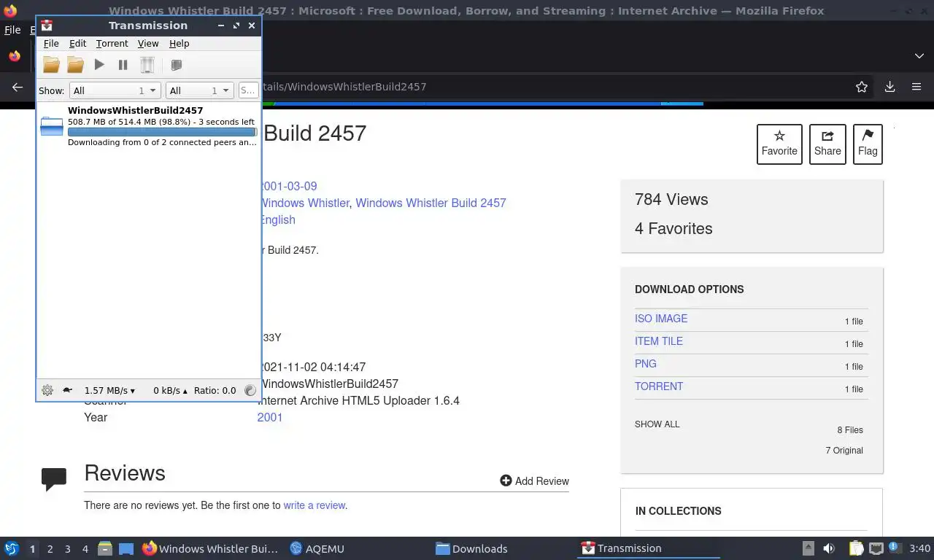The height and width of the screenshot is (560, 934).
Task: Remove the selected torrent from Transmission
Action: (x=147, y=65)
